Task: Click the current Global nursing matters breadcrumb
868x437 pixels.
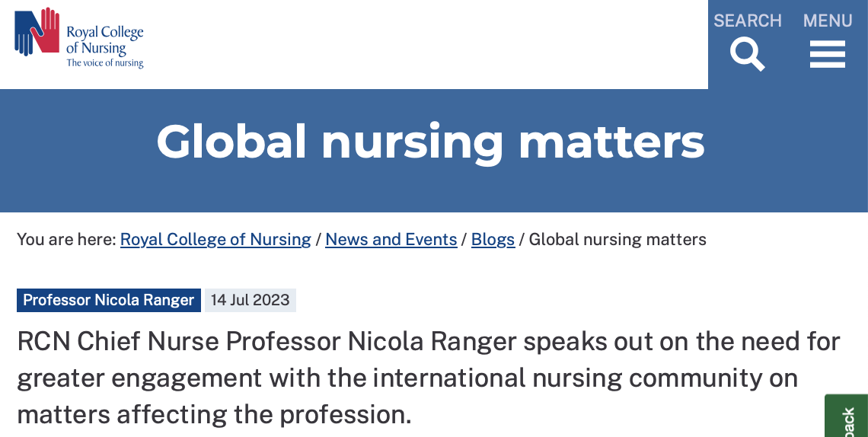Action: (x=617, y=240)
